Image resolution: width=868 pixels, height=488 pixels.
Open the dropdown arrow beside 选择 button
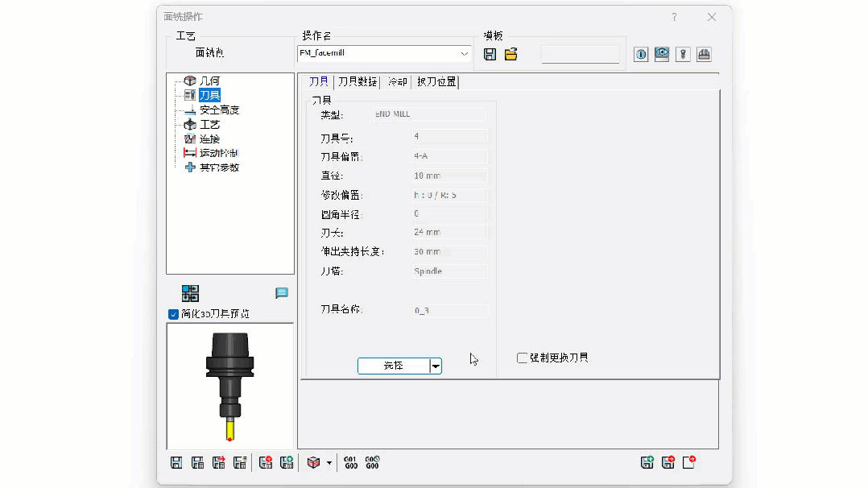point(436,366)
